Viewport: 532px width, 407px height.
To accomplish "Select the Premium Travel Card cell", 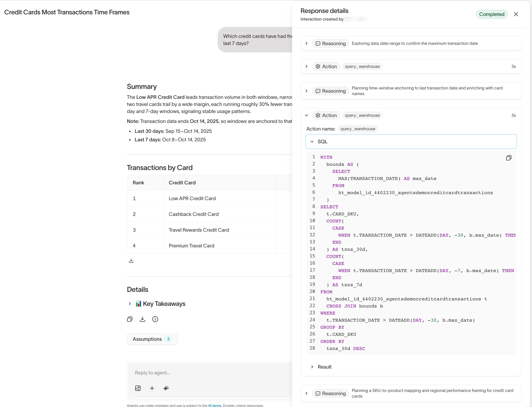I will (219, 246).
